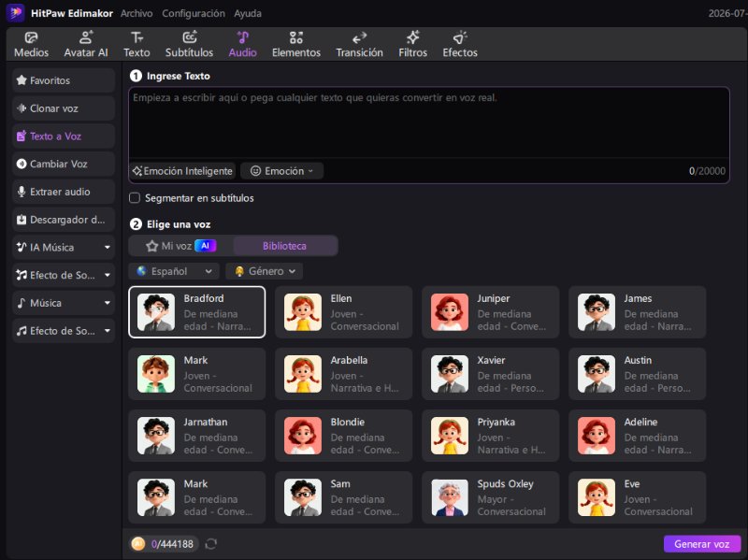Switch to the Biblioteca tab
The height and width of the screenshot is (560, 748).
285,246
